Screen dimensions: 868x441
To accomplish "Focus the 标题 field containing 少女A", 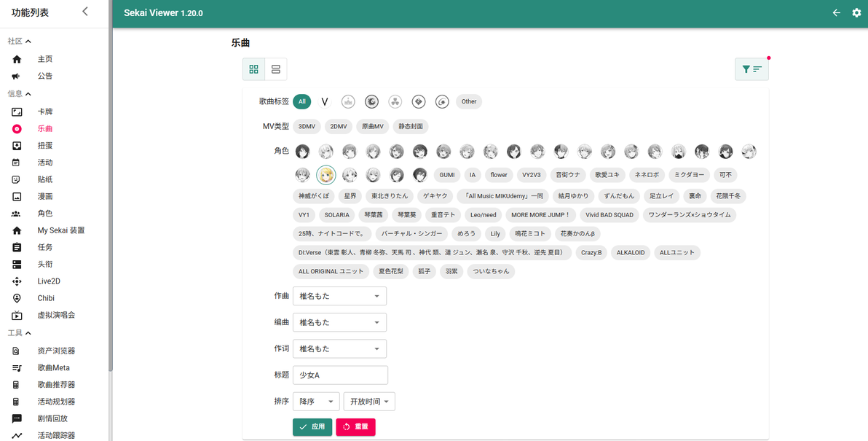I will pos(340,375).
